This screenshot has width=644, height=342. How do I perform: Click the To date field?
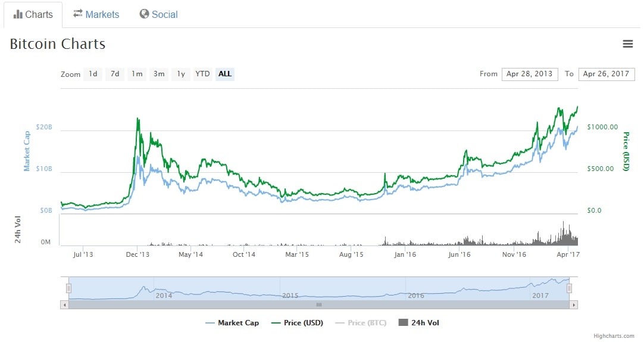pyautogui.click(x=606, y=74)
